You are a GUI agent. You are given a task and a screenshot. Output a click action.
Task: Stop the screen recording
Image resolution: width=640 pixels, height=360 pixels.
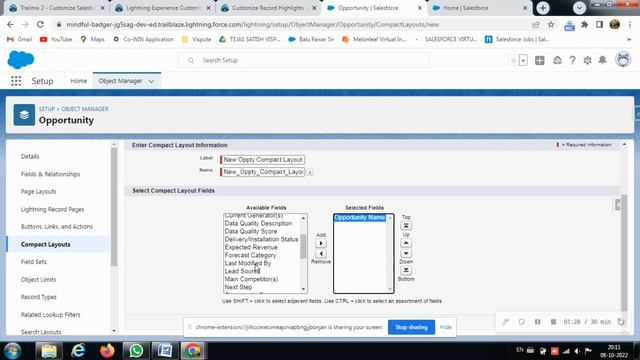tap(553, 322)
